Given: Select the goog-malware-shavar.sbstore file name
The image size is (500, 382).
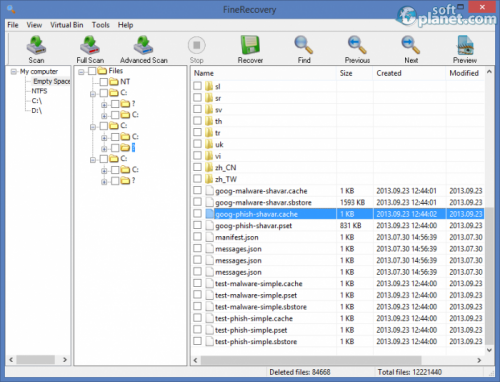Looking at the screenshot, I should click(x=263, y=202).
